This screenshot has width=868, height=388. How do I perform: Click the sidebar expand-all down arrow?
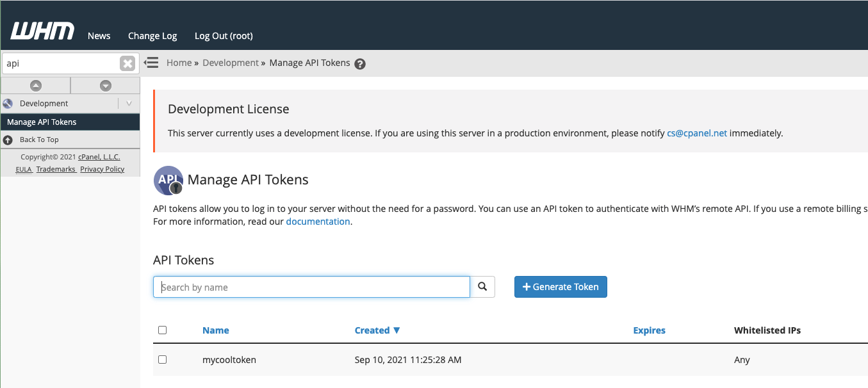(106, 85)
